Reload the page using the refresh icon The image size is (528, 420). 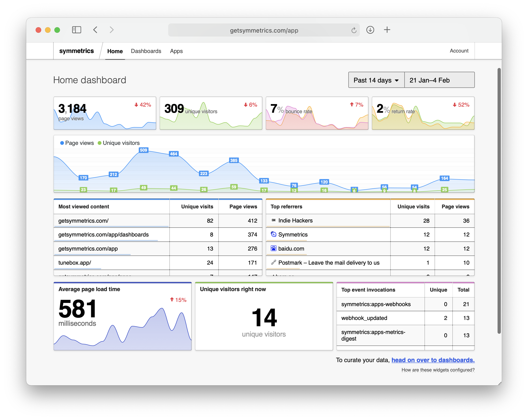pyautogui.click(x=354, y=30)
